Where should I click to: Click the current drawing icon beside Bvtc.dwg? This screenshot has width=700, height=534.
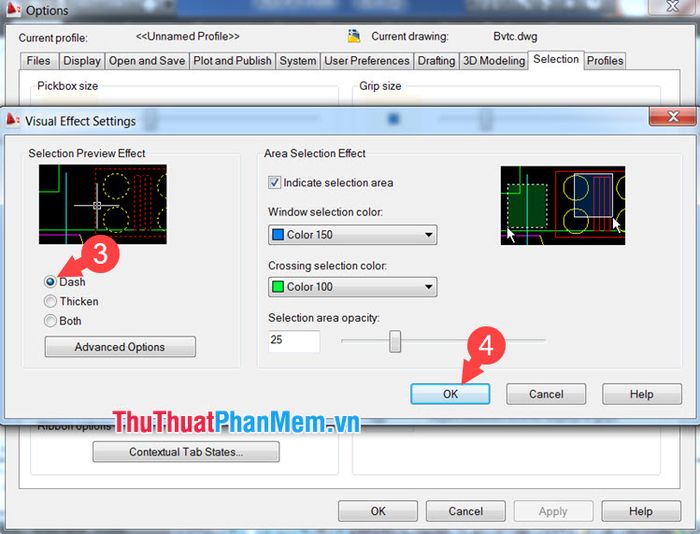click(354, 36)
